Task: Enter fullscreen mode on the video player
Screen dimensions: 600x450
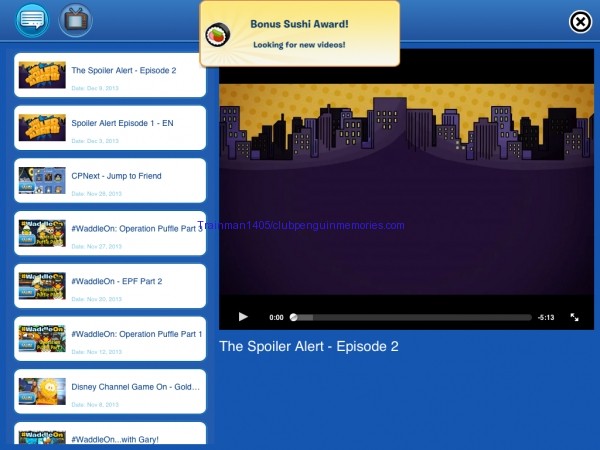Action: (575, 317)
